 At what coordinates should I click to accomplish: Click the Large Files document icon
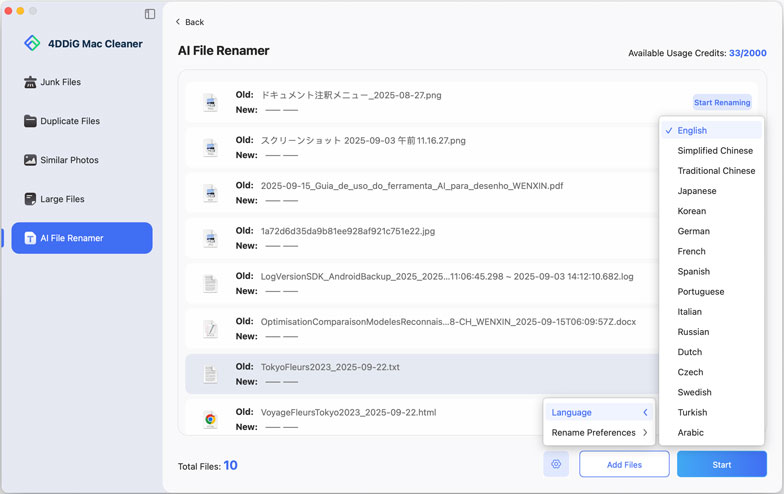(30, 199)
